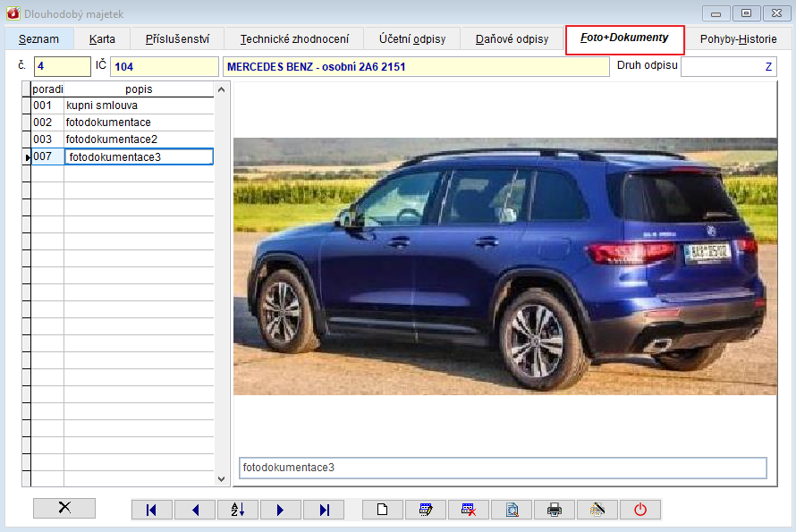Image resolution: width=796 pixels, height=532 pixels.
Task: Open the print preview with magnifier
Action: click(x=512, y=510)
